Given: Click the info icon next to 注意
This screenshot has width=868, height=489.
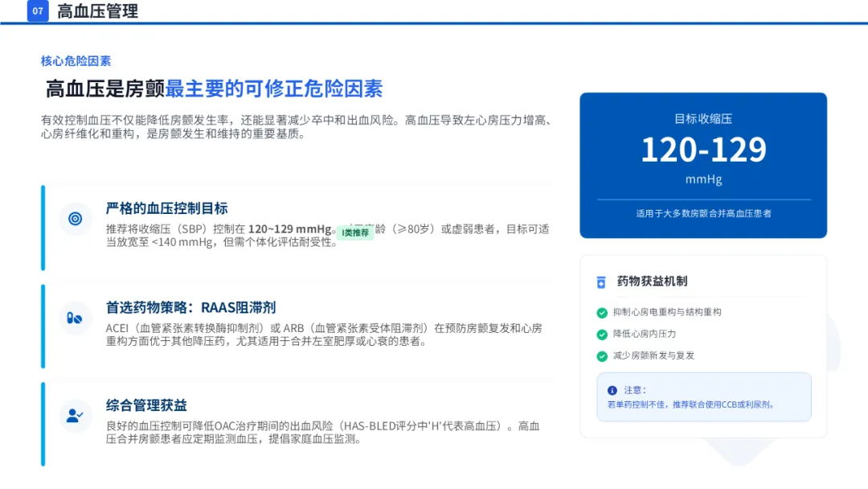Looking at the screenshot, I should (612, 390).
